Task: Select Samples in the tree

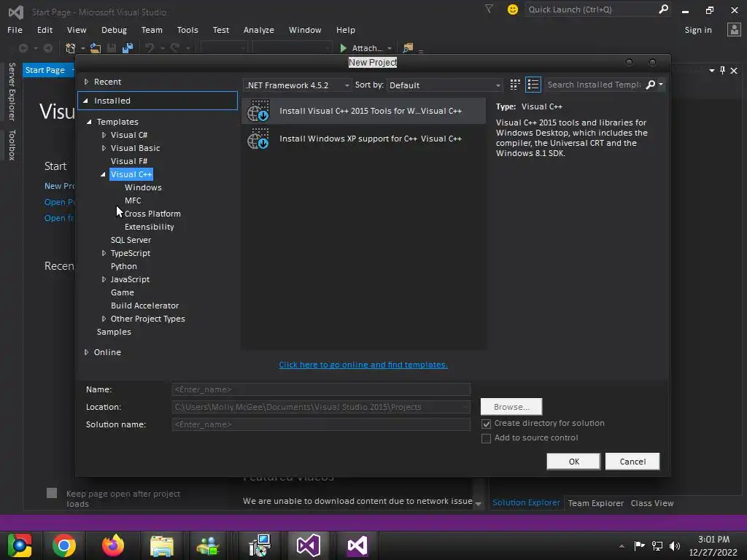Action: pos(113,332)
